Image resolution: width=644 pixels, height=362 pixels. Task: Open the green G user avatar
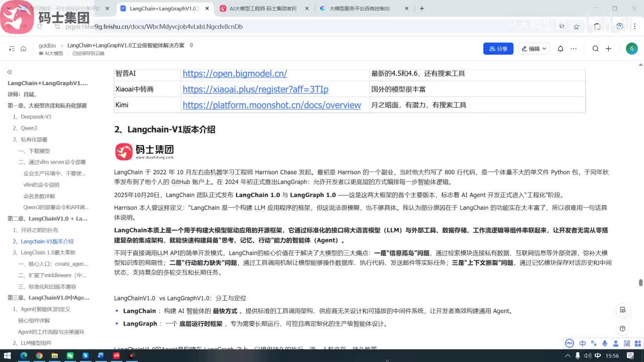(631, 48)
